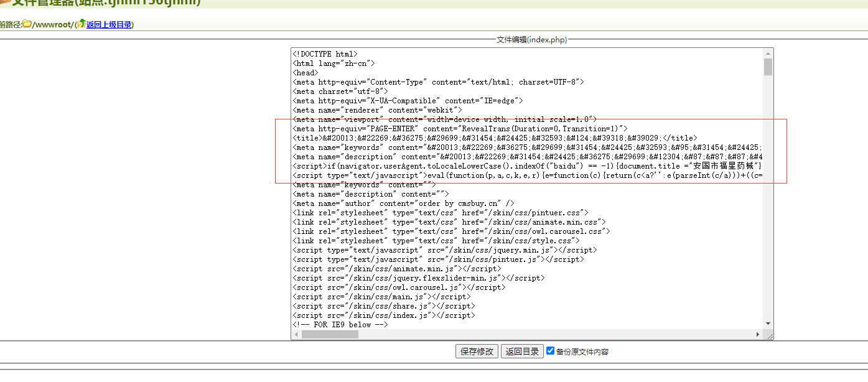Image resolution: width=868 pixels, height=382 pixels.
Task: Click the horizontal scroll-left arrow
Action: tap(297, 335)
